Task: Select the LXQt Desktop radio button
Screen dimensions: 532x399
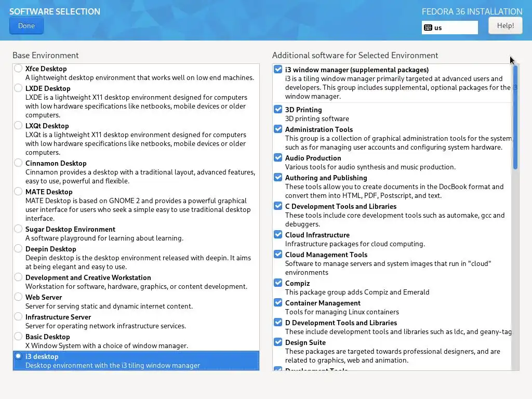Action: (x=18, y=126)
